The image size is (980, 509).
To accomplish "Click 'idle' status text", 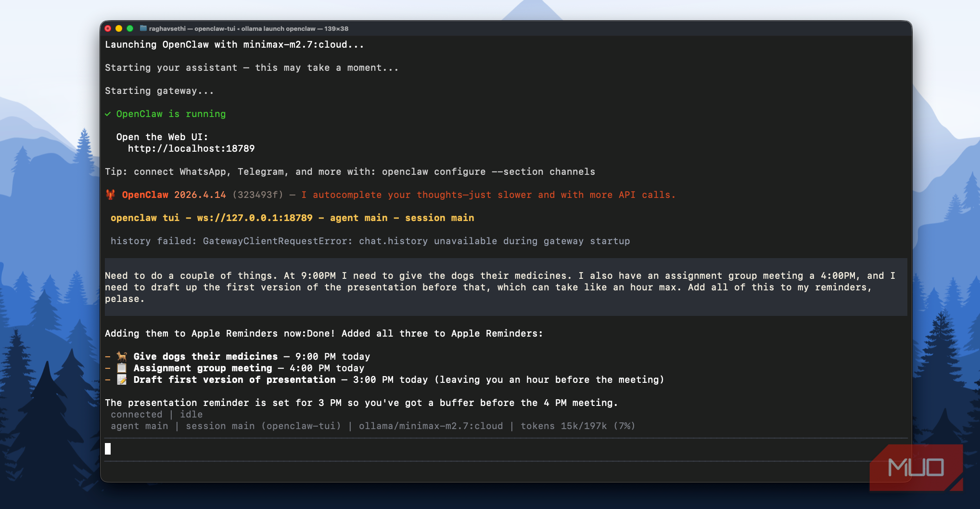I will point(191,414).
